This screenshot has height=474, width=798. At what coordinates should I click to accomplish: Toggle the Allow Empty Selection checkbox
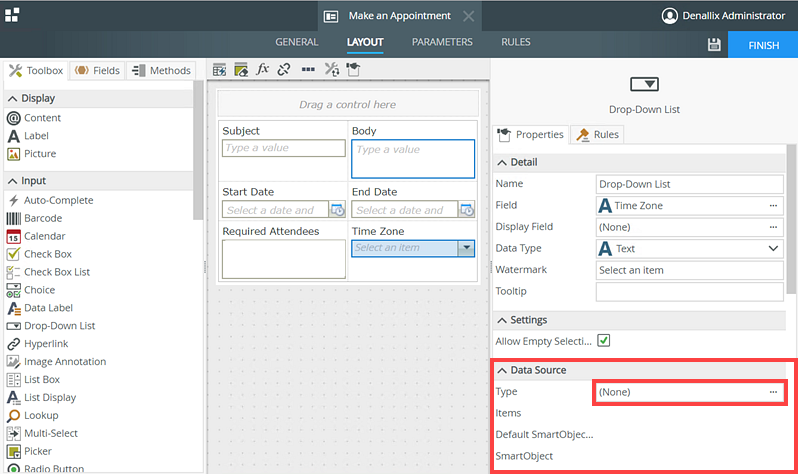coord(604,341)
